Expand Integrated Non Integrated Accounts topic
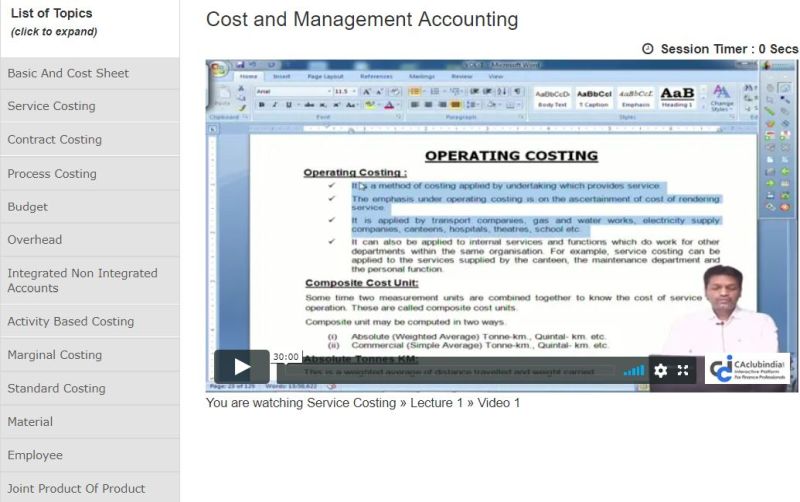Image resolution: width=800 pixels, height=502 pixels. click(x=82, y=280)
